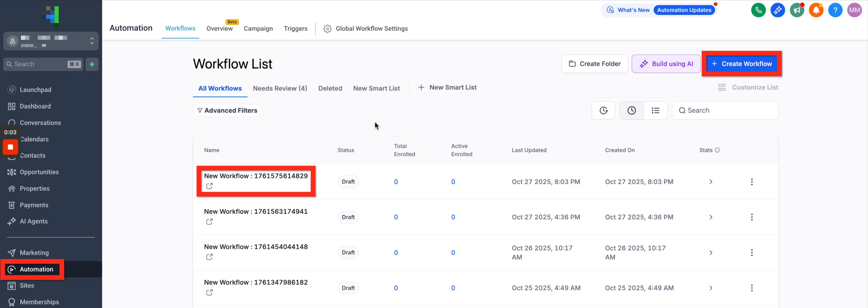
Task: Click the lightning quick actions icon
Action: tap(92, 64)
